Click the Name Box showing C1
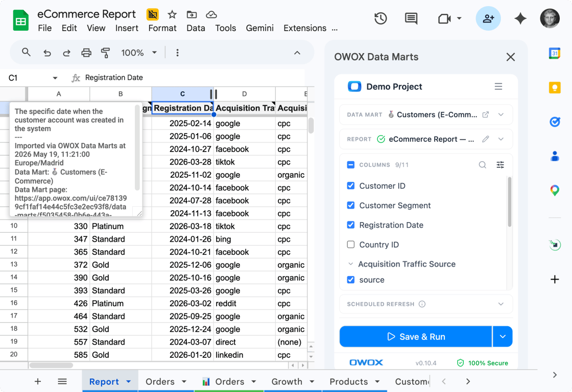The height and width of the screenshot is (392, 572). [29, 78]
